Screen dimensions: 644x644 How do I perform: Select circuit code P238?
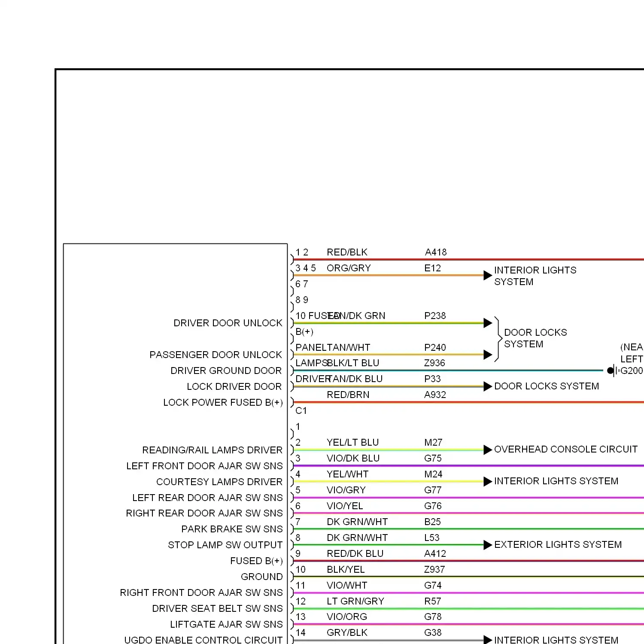(x=435, y=316)
